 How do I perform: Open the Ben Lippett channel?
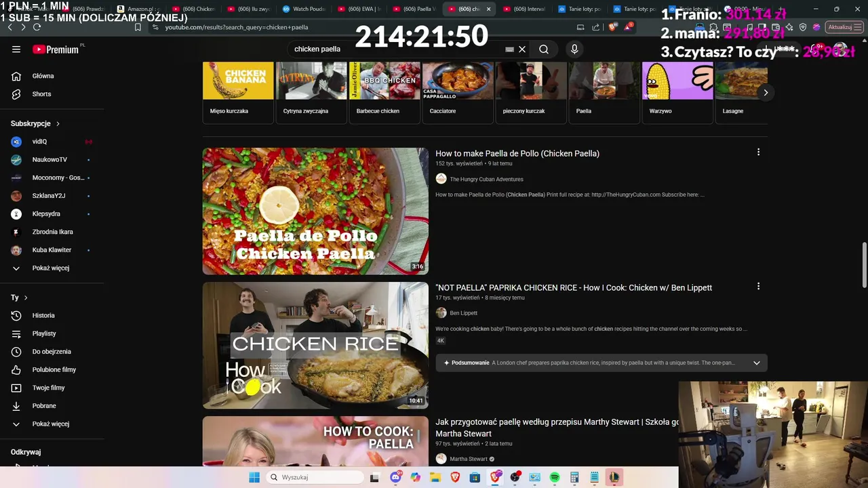[464, 313]
